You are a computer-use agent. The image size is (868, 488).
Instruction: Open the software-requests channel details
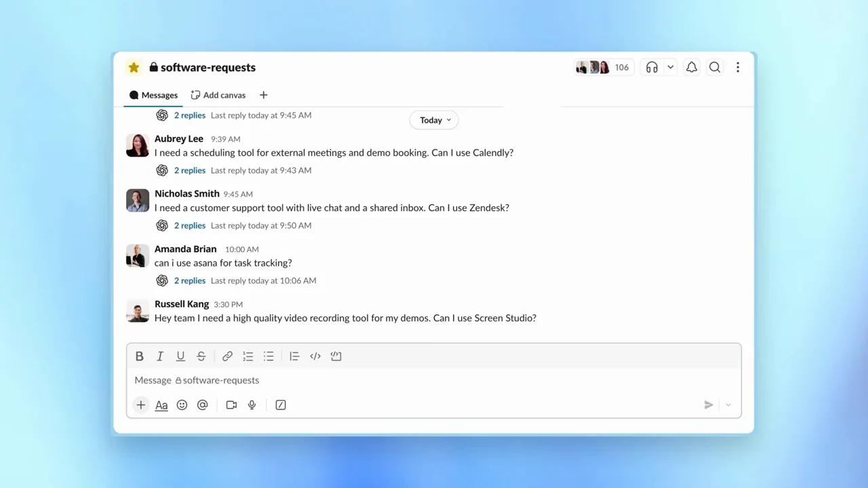pyautogui.click(x=203, y=67)
